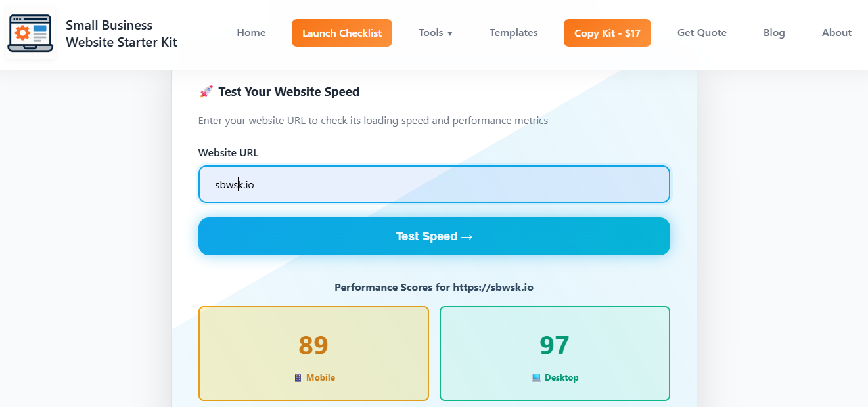
Task: Navigate to the About page
Action: coord(836,32)
